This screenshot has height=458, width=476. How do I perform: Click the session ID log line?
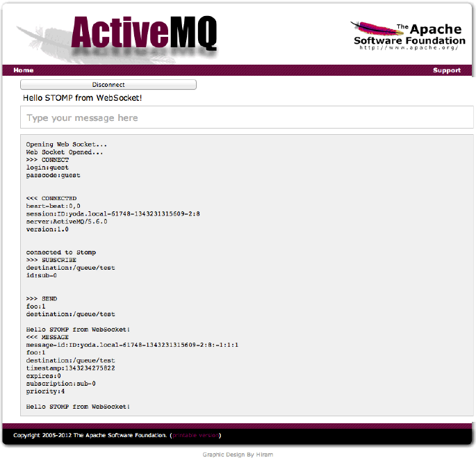113,214
